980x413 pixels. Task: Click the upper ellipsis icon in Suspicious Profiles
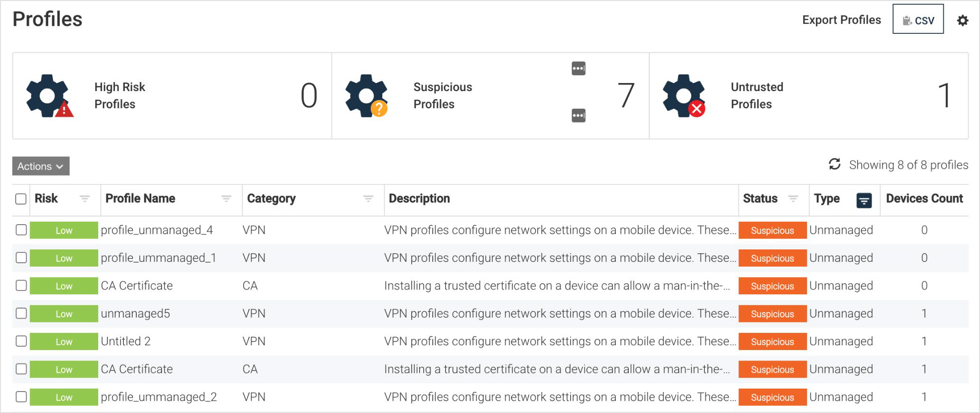click(579, 68)
